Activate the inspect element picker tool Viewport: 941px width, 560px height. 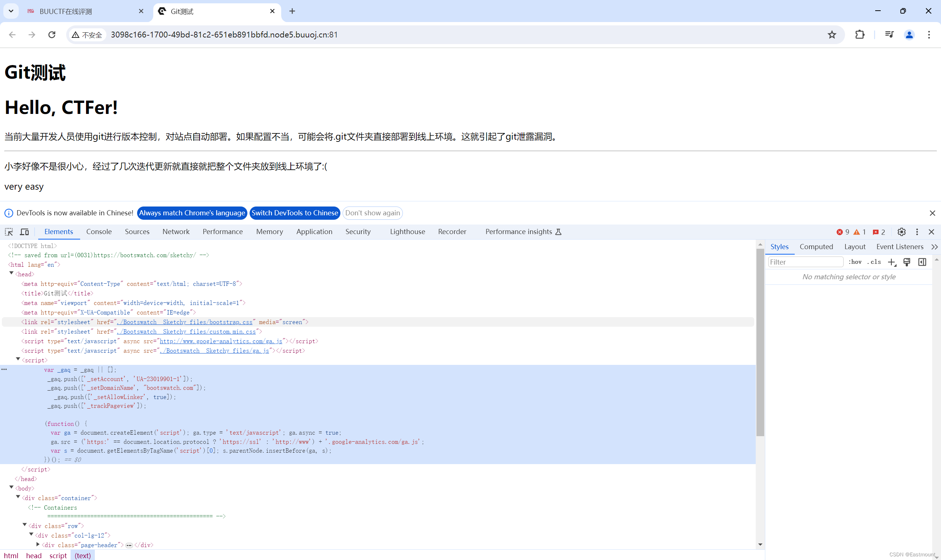[x=9, y=232]
